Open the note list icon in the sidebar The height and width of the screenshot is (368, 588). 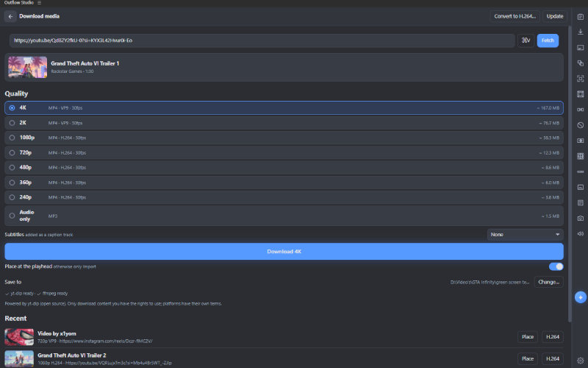[580, 203]
